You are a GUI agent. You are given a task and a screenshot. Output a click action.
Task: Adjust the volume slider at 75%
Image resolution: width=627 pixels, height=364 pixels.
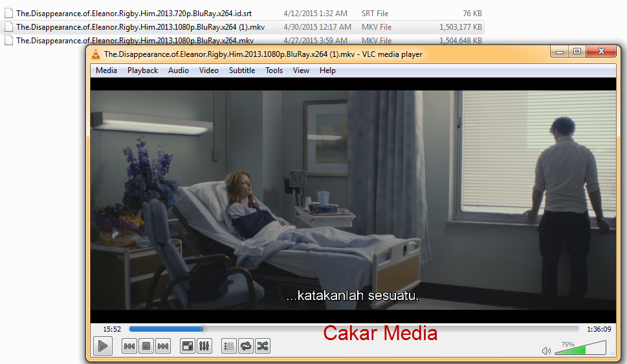pyautogui.click(x=580, y=348)
